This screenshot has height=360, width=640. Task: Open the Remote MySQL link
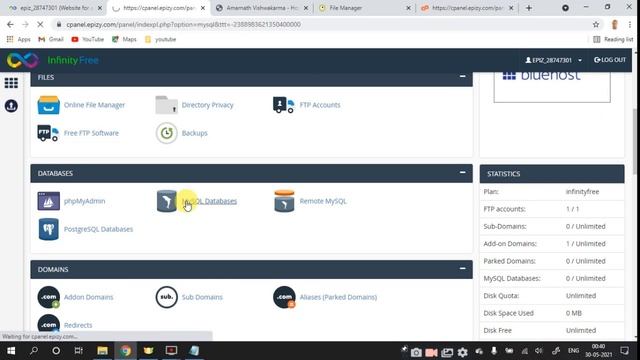(323, 201)
